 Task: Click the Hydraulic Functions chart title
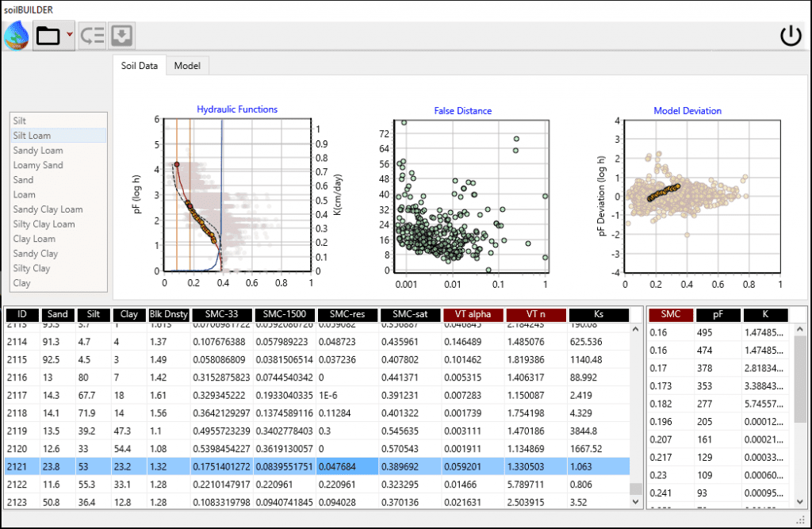[237, 109]
